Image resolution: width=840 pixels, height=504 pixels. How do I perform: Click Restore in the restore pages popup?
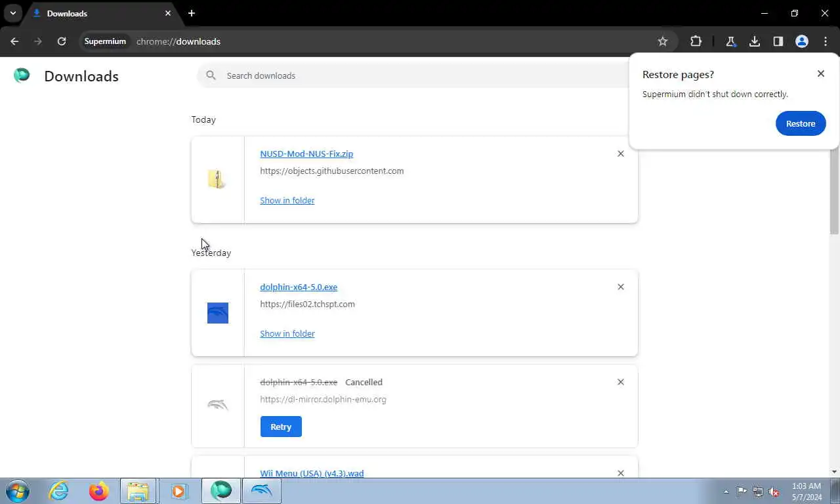(x=801, y=123)
